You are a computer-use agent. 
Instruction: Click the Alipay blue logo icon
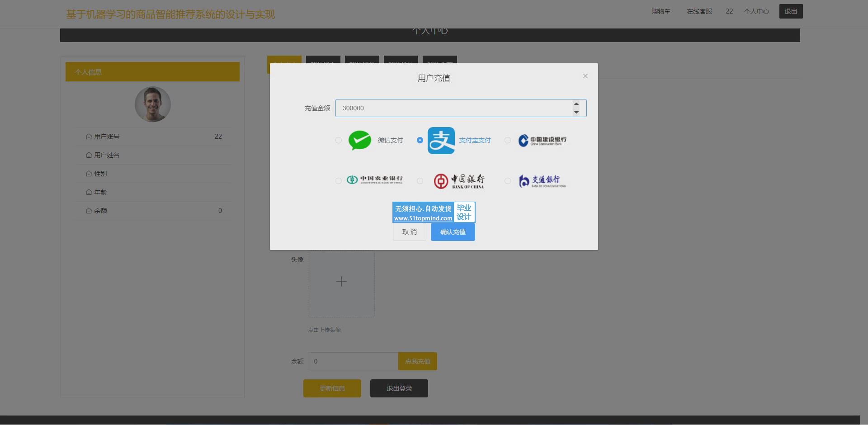(441, 141)
